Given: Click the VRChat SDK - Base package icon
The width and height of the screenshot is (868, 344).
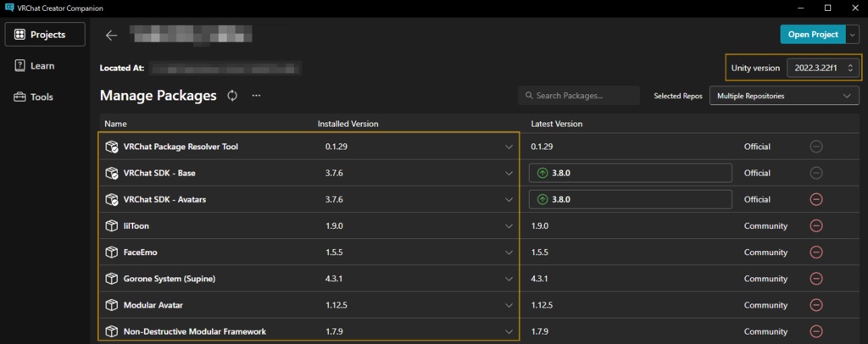Looking at the screenshot, I should pyautogui.click(x=111, y=173).
